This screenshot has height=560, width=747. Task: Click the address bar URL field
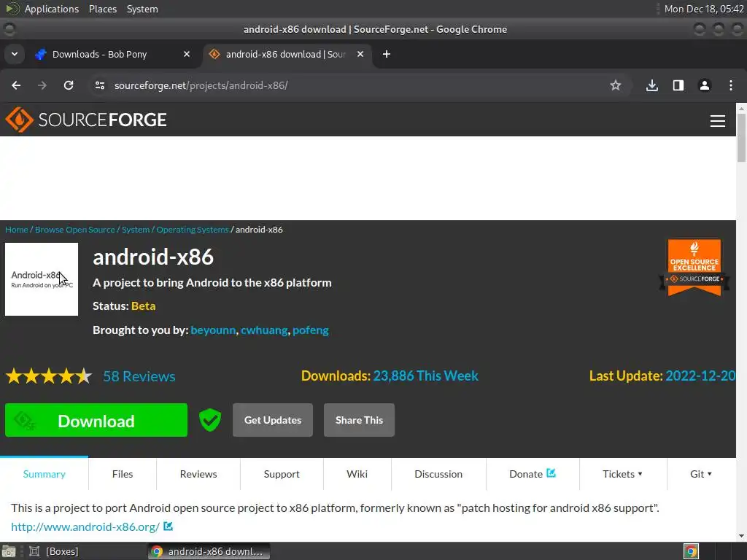(352, 85)
